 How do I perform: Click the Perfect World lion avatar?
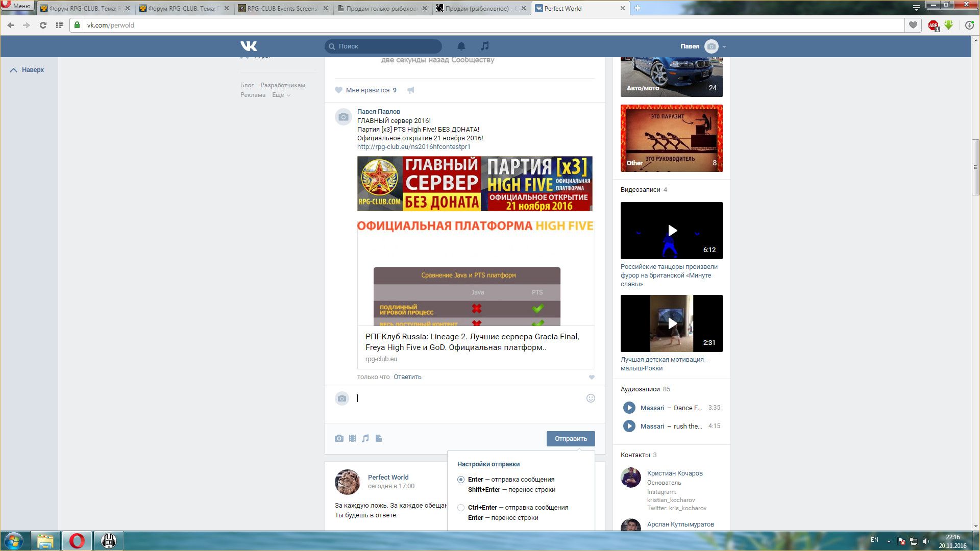pos(348,482)
